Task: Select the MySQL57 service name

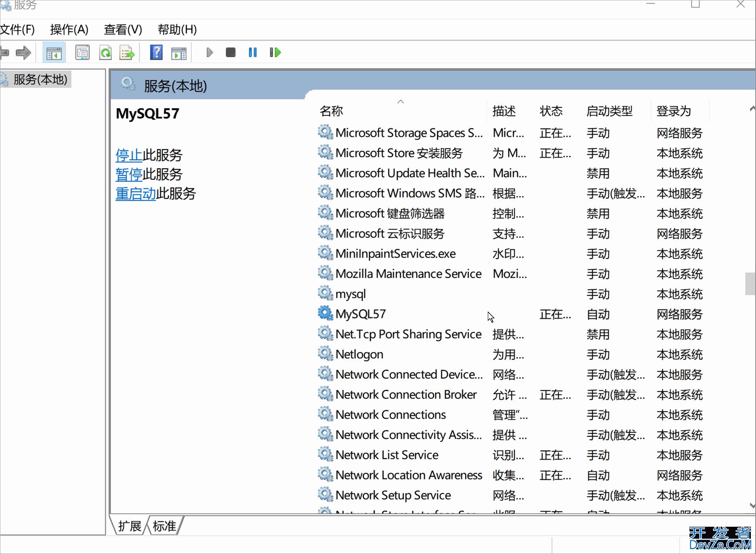Action: pyautogui.click(x=361, y=314)
